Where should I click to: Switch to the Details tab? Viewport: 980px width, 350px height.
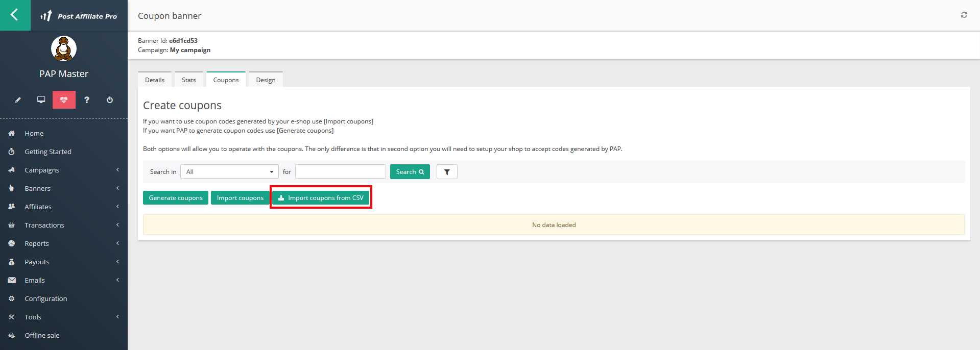pyautogui.click(x=155, y=80)
